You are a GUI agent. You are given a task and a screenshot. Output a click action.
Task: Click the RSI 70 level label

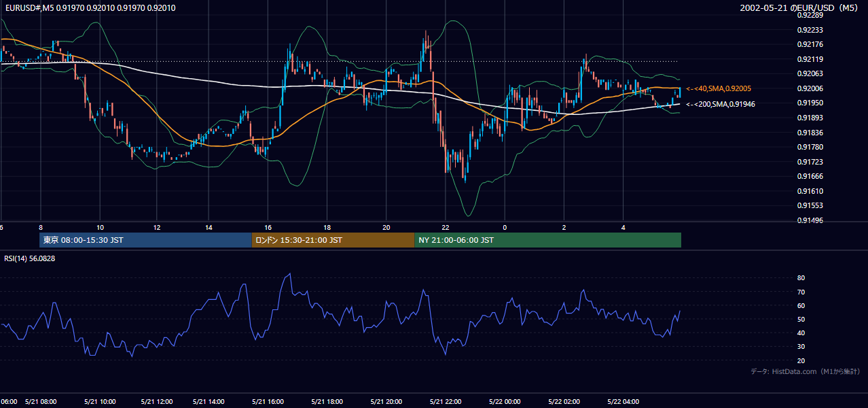801,292
